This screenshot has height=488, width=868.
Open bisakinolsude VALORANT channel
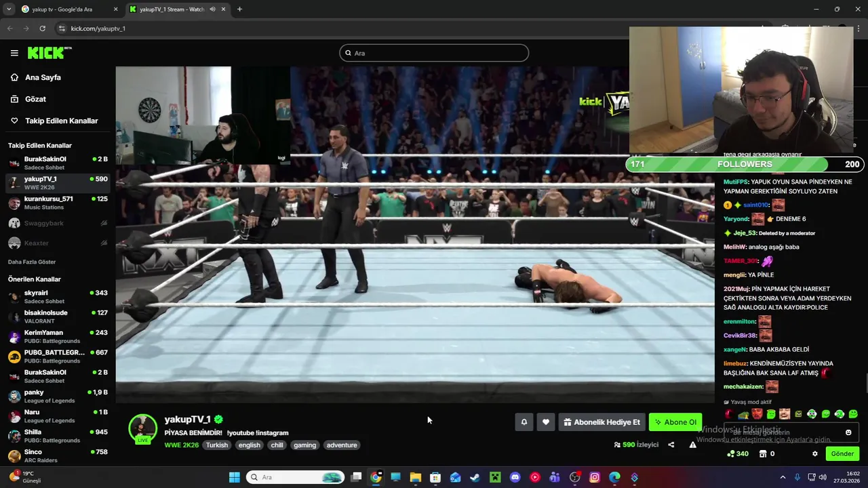click(x=58, y=317)
